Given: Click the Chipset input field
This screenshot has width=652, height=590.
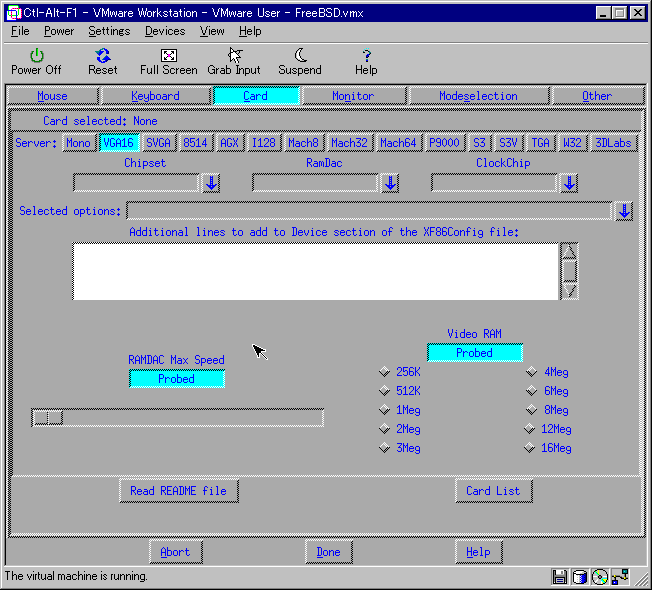Looking at the screenshot, I should pyautogui.click(x=136, y=183).
